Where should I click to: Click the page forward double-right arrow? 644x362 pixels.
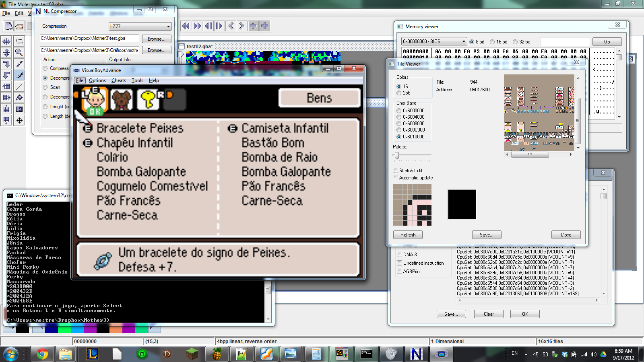click(x=197, y=26)
